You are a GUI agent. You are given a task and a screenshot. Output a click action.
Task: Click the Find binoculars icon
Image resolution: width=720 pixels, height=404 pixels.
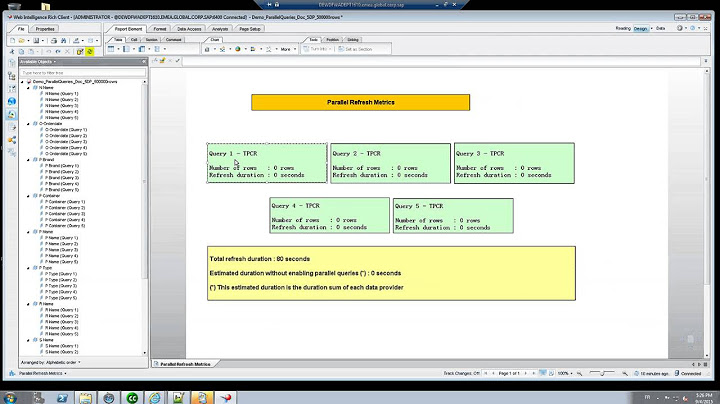[63, 41]
